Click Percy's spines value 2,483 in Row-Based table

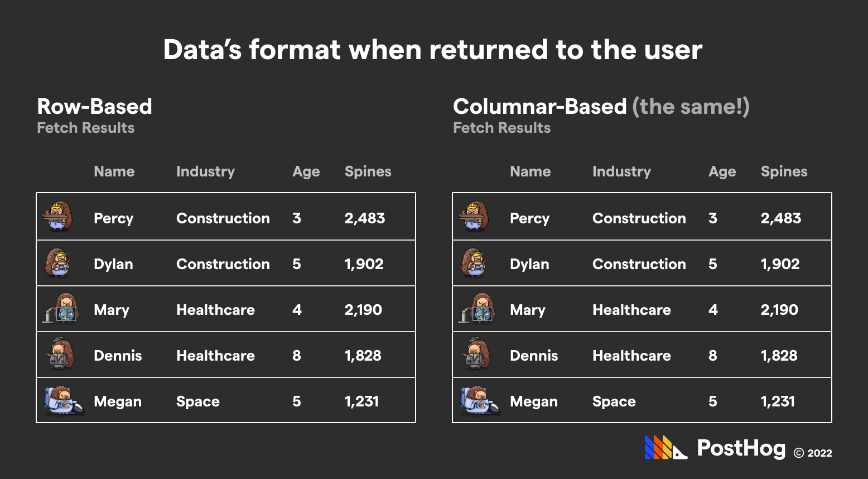pos(364,218)
